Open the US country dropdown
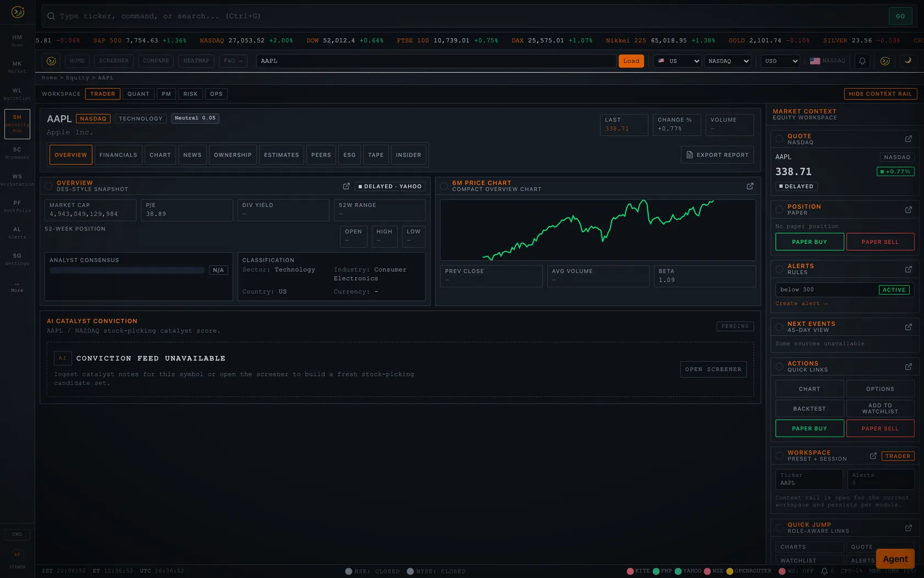This screenshot has height=578, width=924. 678,61
